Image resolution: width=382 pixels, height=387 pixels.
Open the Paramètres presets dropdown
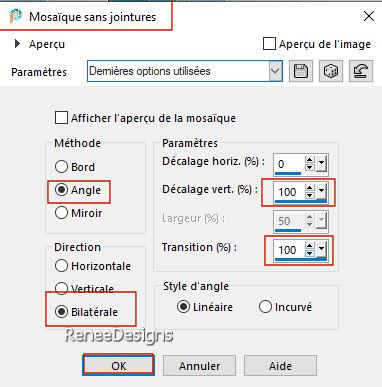(x=275, y=71)
